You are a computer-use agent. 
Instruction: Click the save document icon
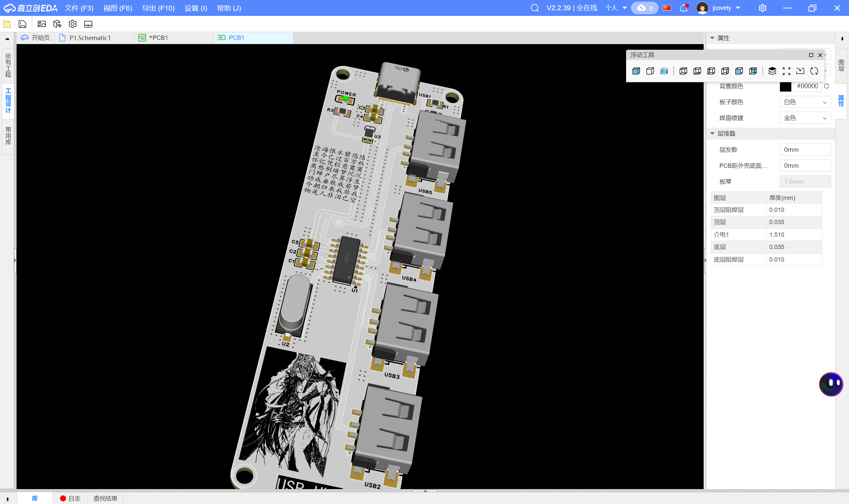pos(23,24)
